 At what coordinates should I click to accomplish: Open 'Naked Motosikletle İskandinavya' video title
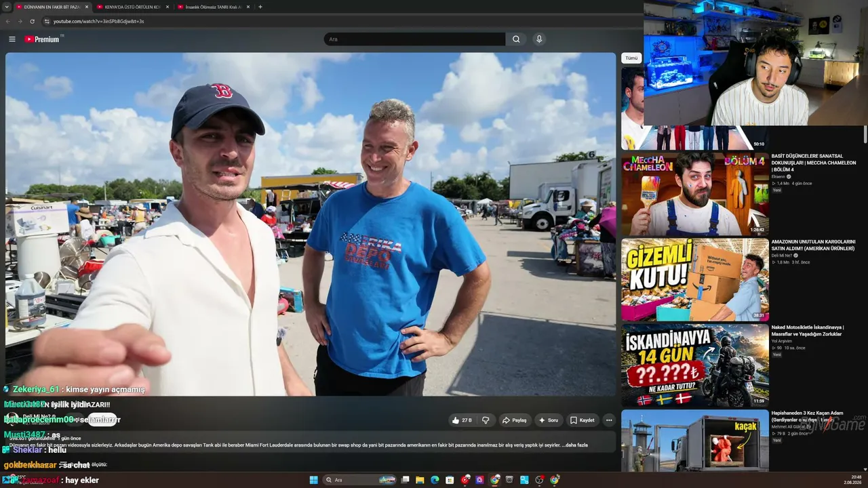[808, 331]
